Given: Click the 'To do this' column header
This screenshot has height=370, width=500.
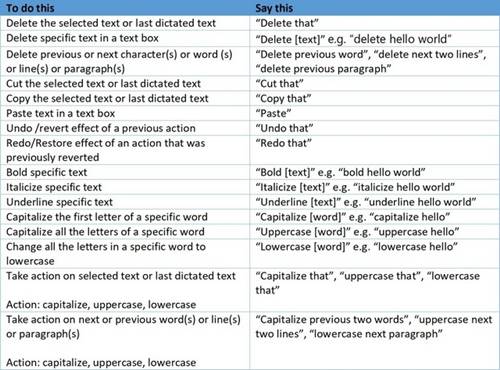Looking at the screenshot, I should point(125,8).
